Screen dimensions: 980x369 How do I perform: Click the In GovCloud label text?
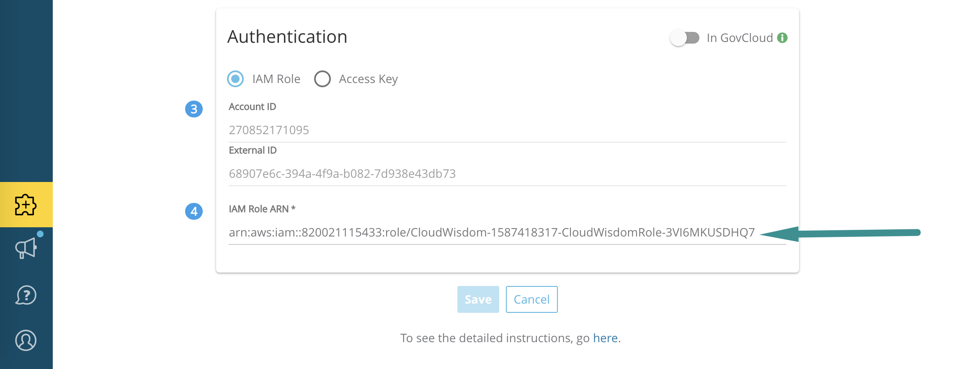[x=740, y=38]
